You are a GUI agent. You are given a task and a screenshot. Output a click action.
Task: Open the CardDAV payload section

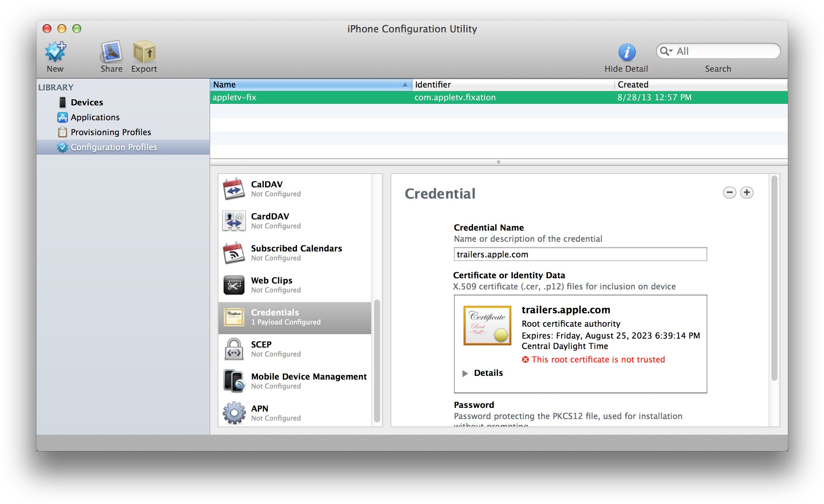pos(295,221)
